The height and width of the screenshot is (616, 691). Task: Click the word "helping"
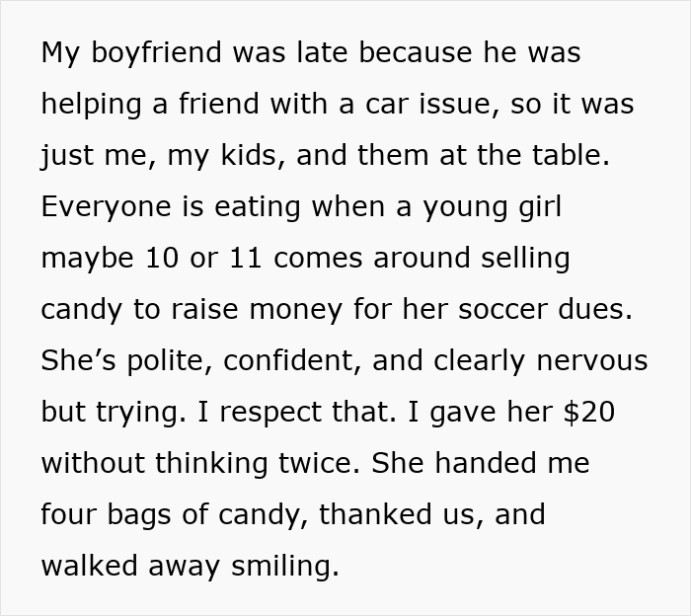[95, 105]
